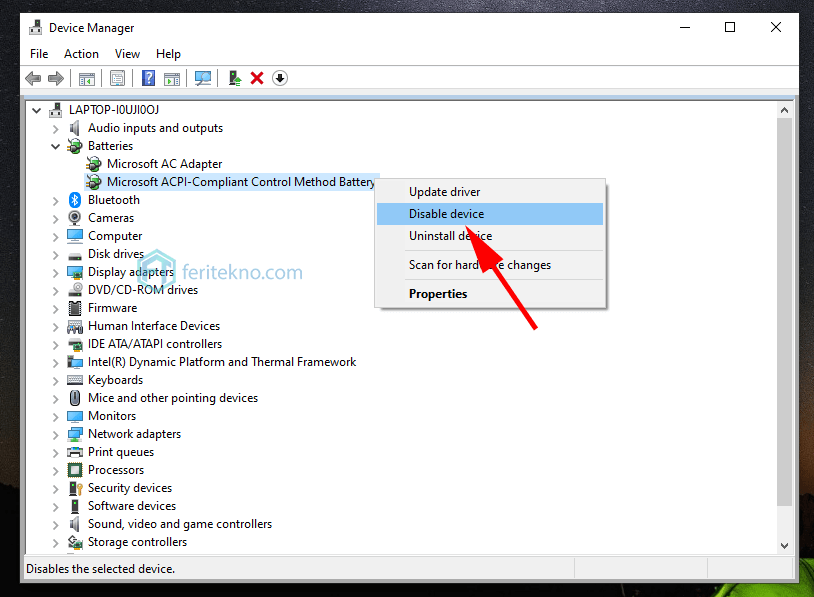Viewport: 814px width, 597px height.
Task: Select Microsoft ACPI-Compliant Control Method Battery
Action: pos(241,182)
